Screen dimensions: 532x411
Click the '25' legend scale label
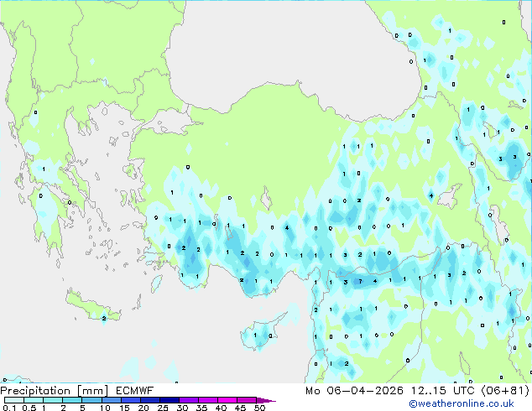point(163,408)
